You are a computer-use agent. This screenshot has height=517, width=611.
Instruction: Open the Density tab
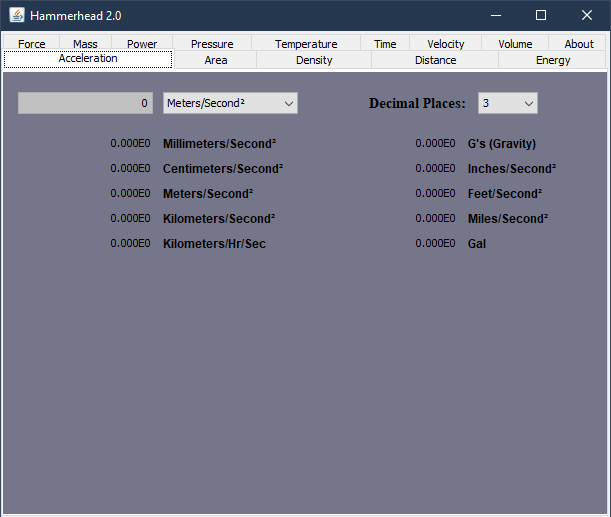click(314, 60)
